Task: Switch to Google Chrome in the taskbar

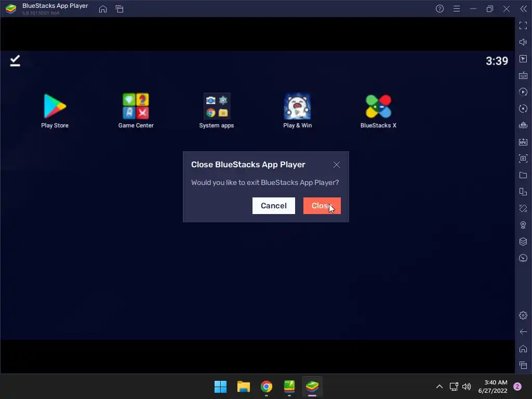Action: pos(267,387)
